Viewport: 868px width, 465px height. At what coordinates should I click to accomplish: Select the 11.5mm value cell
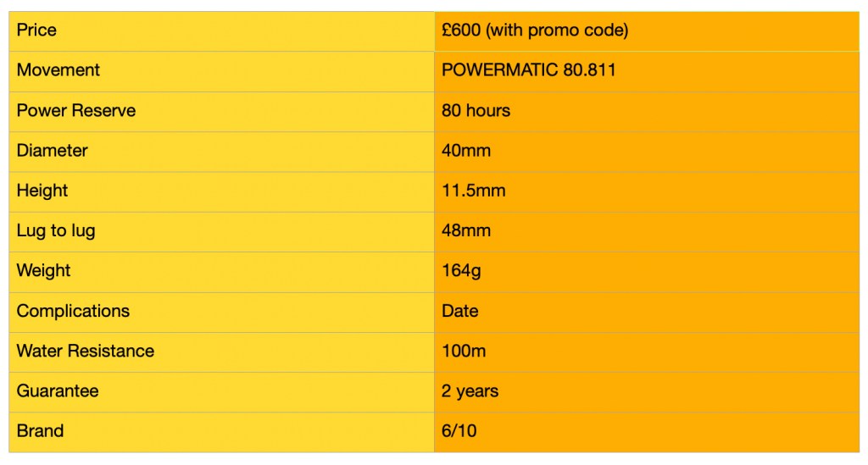click(x=474, y=191)
